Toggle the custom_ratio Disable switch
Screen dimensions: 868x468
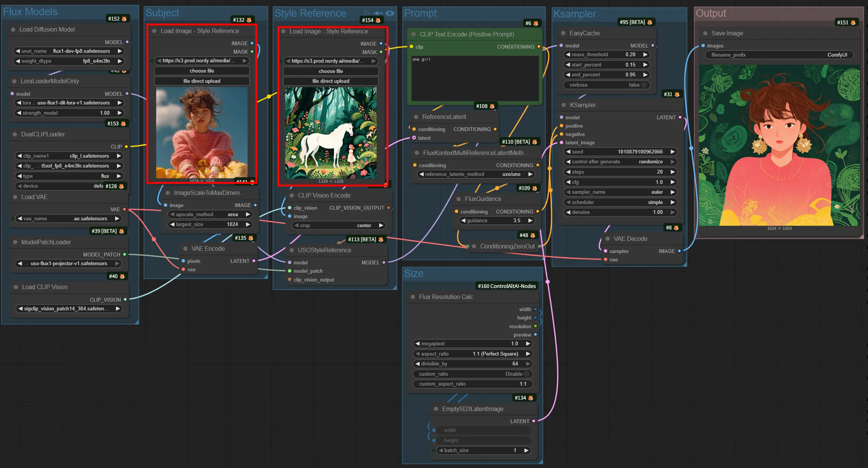[x=527, y=374]
